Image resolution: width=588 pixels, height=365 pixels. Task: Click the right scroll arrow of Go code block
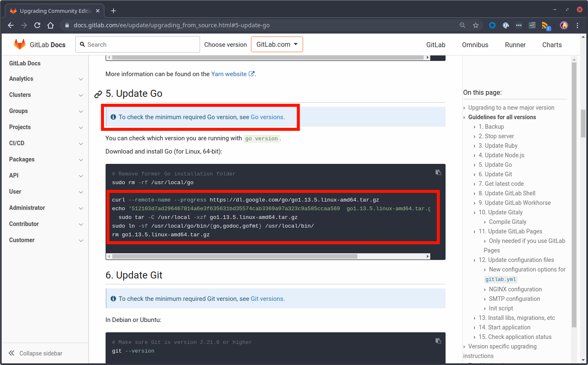pyautogui.click(x=428, y=257)
